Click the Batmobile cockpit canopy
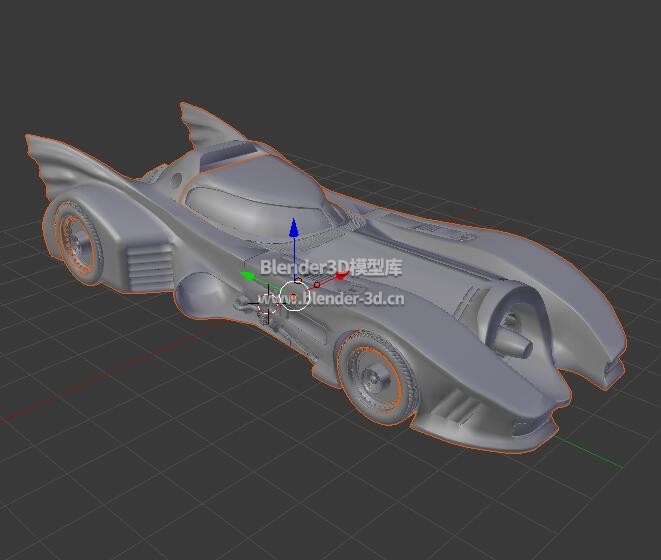The width and height of the screenshot is (661, 560). 256,198
